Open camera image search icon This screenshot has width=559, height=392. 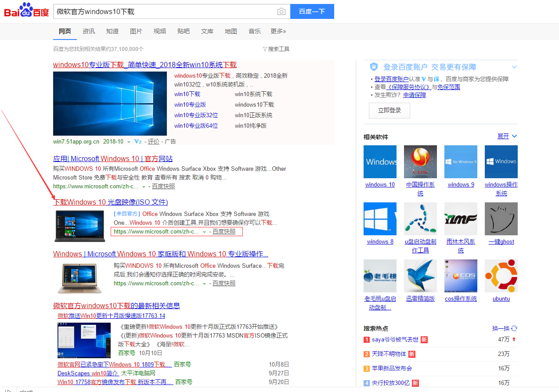[281, 11]
